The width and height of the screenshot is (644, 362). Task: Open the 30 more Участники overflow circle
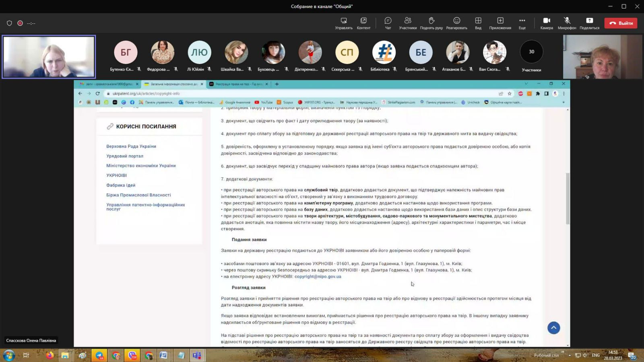531,52
